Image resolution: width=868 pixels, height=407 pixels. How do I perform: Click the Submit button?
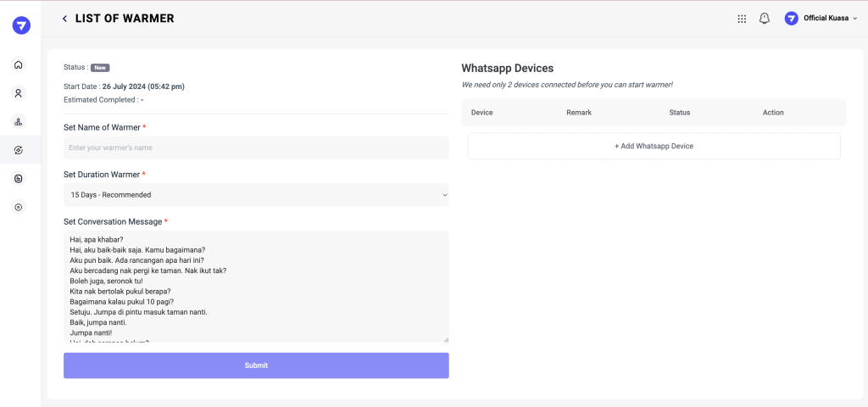tap(256, 365)
